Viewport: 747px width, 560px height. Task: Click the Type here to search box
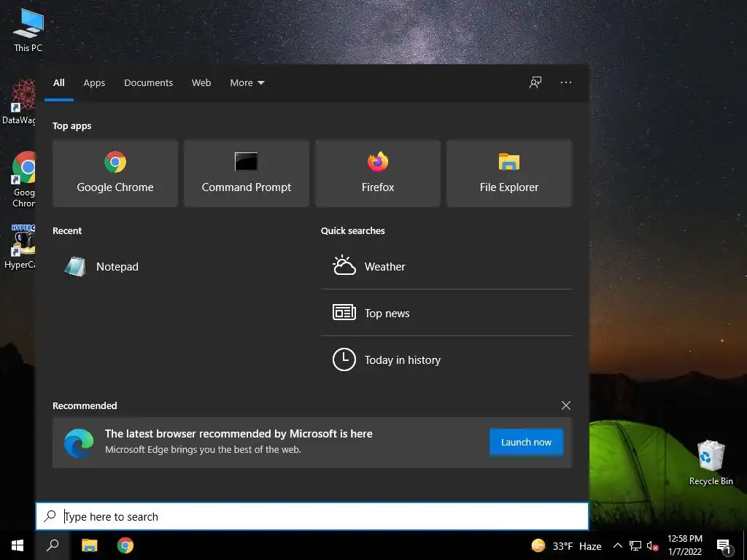pos(312,516)
